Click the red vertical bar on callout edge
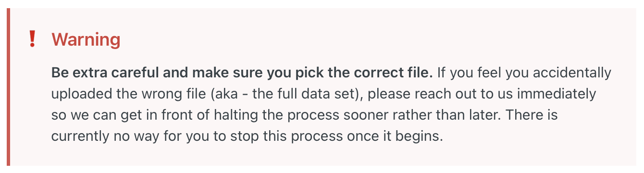644x173 pixels. pyautogui.click(x=9, y=86)
